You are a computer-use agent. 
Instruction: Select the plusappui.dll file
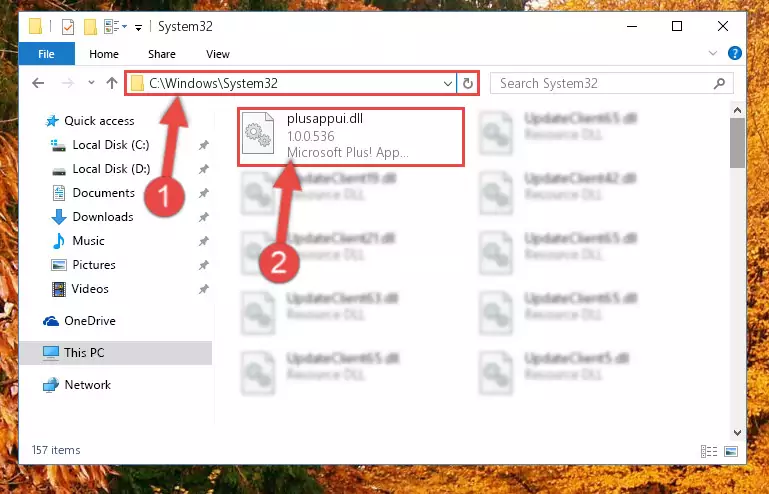[x=351, y=136]
